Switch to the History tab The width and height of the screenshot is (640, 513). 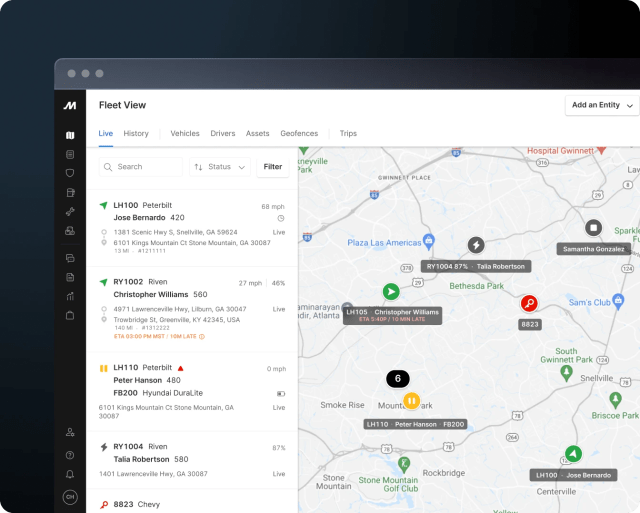(136, 133)
